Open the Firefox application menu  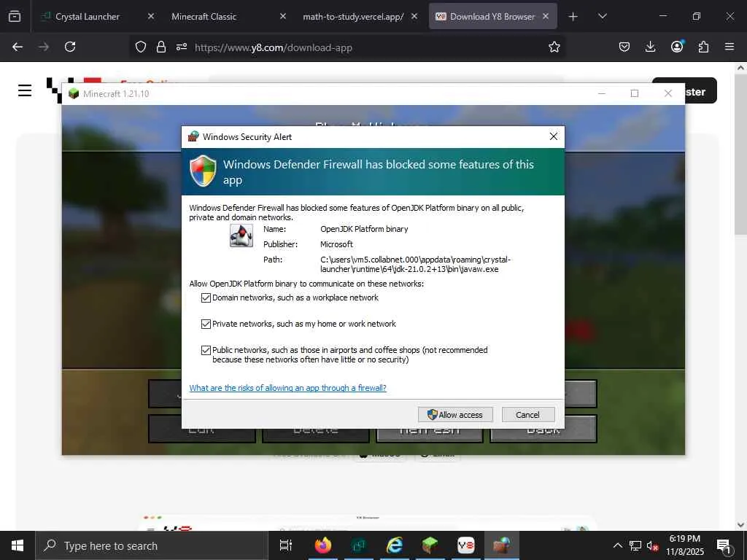pyautogui.click(x=729, y=47)
